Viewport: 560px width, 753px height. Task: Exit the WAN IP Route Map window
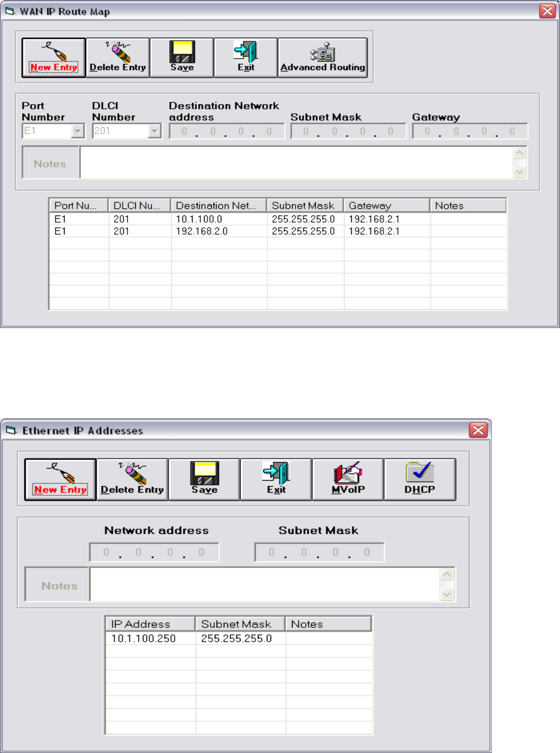246,57
